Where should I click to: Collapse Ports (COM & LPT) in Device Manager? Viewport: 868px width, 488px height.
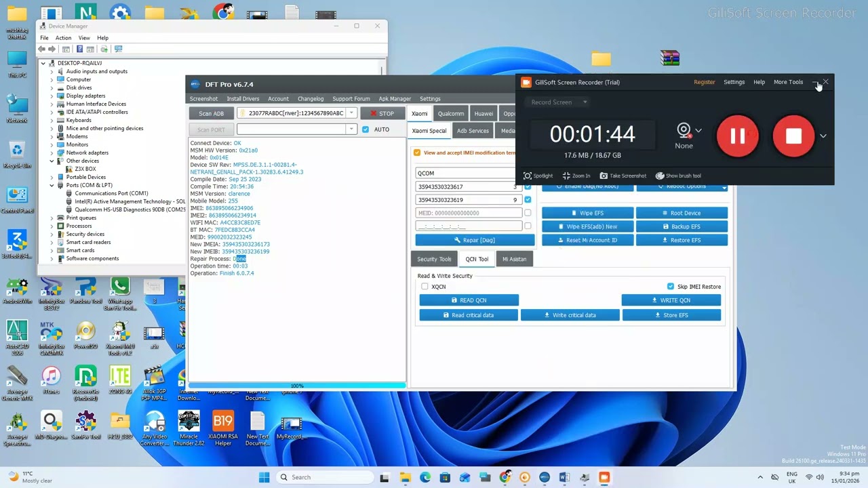52,185
